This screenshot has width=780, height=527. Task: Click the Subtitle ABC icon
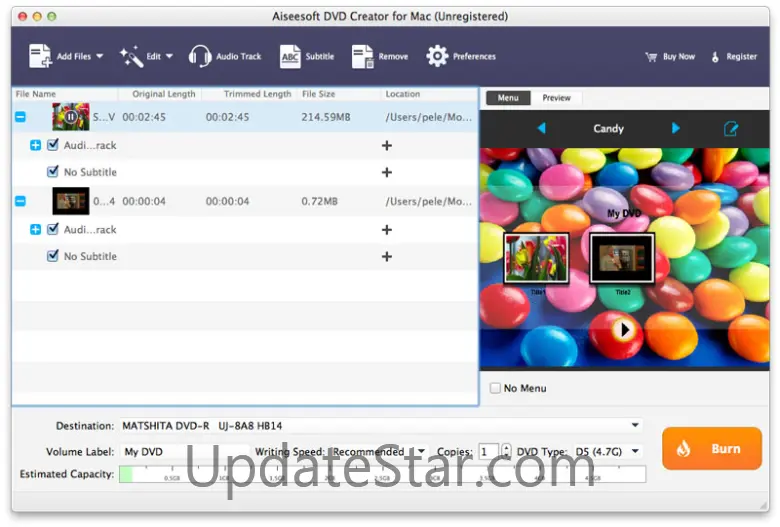point(290,56)
